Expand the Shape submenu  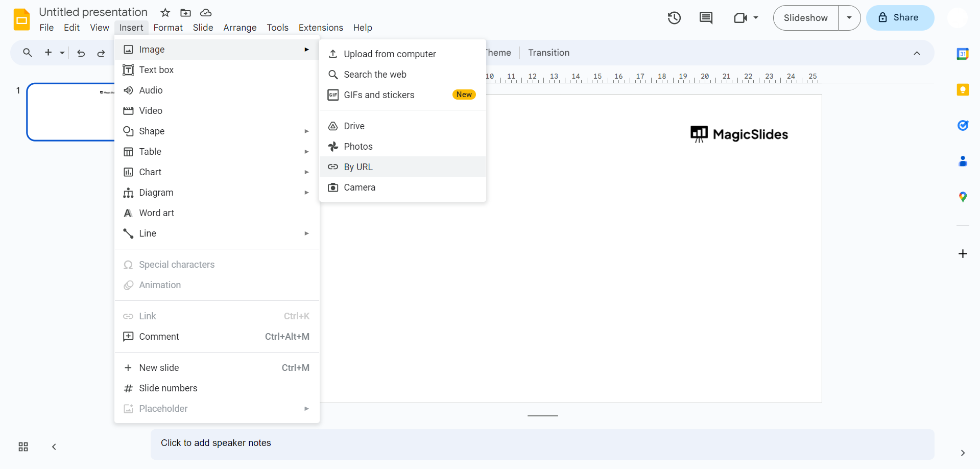click(x=217, y=131)
